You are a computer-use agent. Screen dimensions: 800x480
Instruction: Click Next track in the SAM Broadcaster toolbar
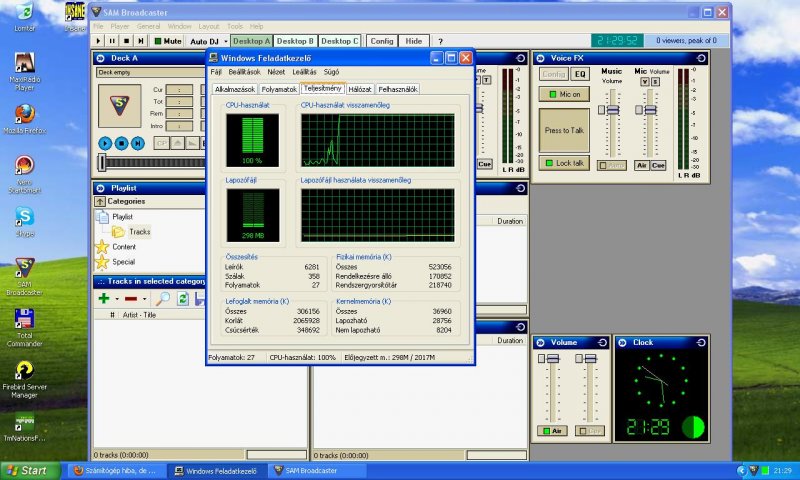point(141,41)
